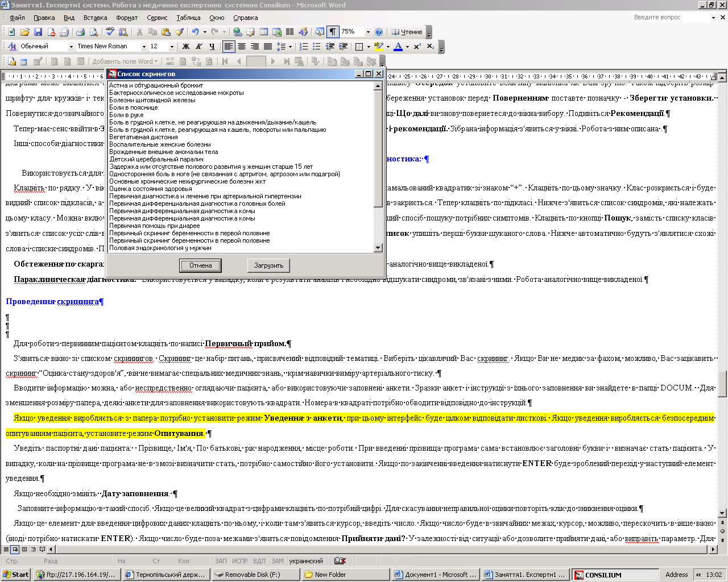
Task: Open the Правка menu
Action: tap(44, 18)
